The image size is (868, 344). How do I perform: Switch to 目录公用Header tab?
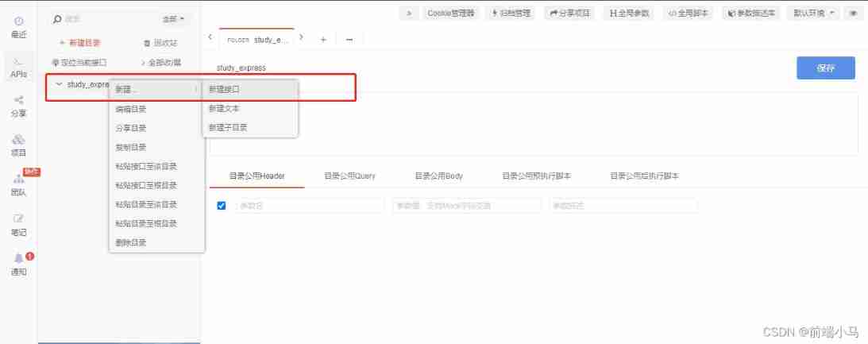tap(257, 176)
